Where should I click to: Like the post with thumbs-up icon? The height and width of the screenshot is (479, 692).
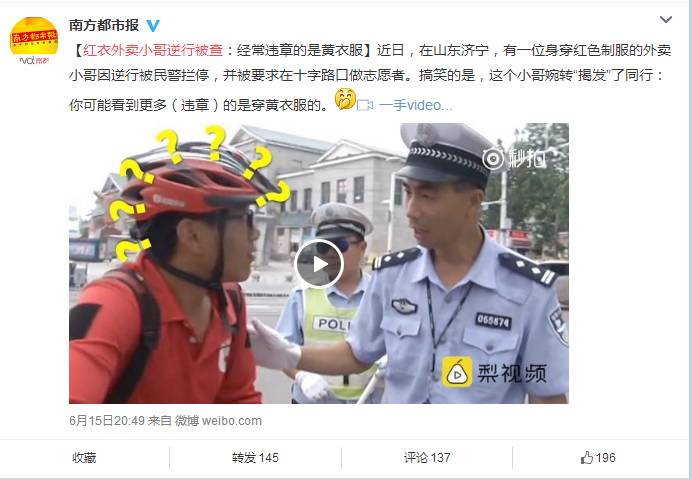587,458
